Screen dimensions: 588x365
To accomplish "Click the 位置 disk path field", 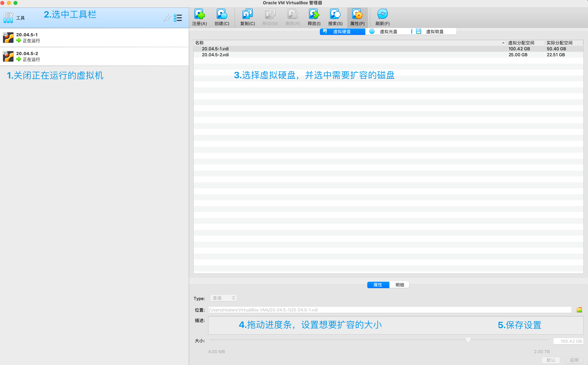I will (x=390, y=310).
